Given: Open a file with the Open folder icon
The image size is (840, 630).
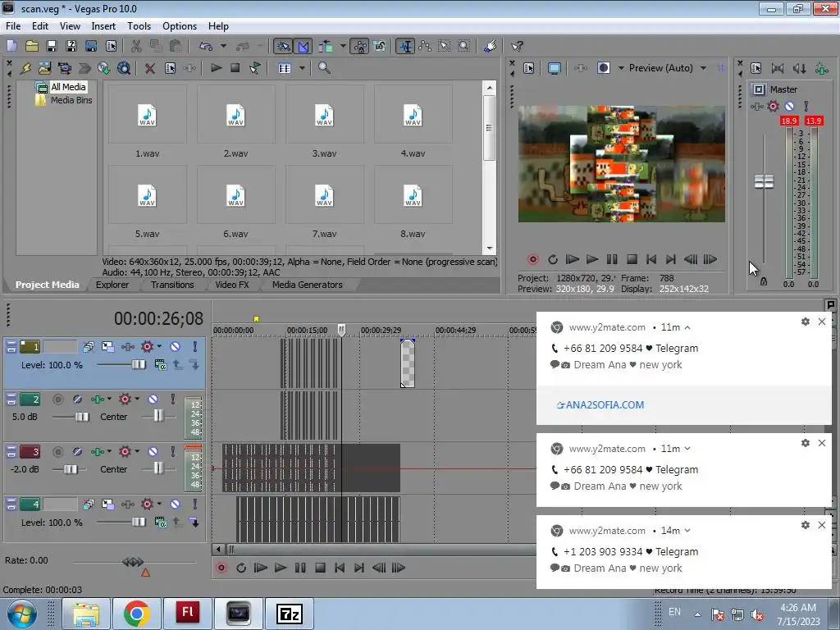Looking at the screenshot, I should click(x=32, y=46).
